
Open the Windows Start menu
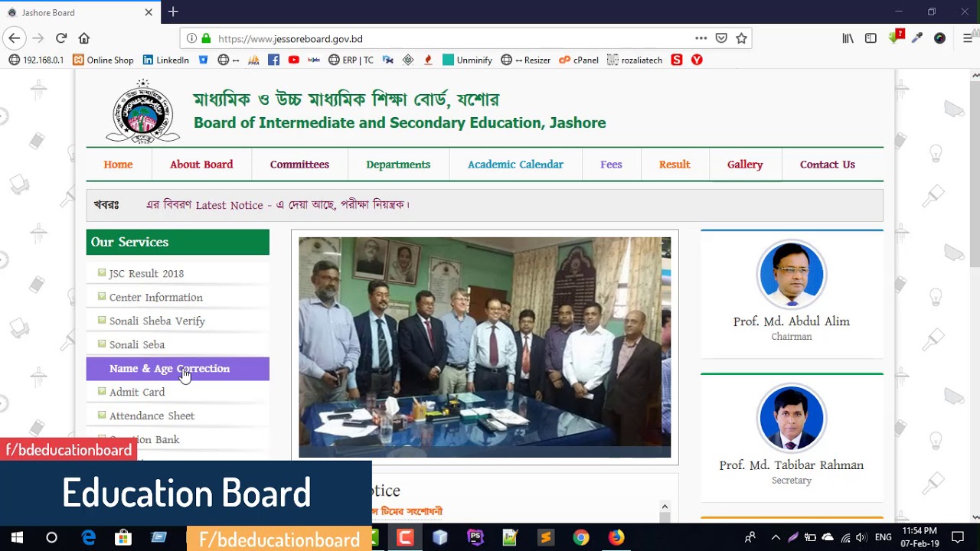tap(17, 537)
